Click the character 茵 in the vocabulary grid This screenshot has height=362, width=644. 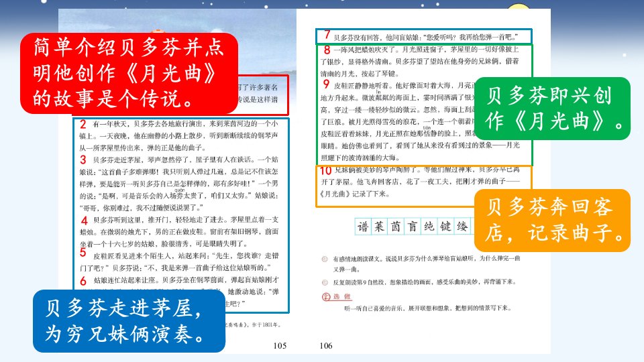tap(396, 227)
